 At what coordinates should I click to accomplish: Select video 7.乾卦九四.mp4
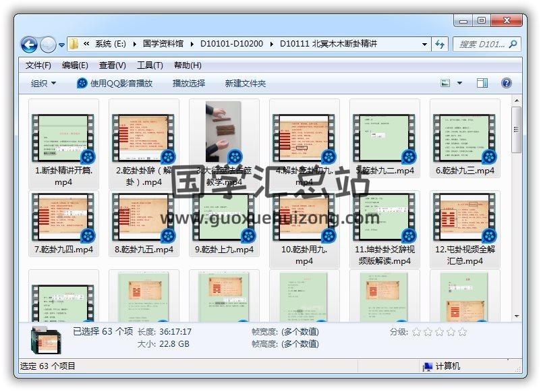(63, 223)
